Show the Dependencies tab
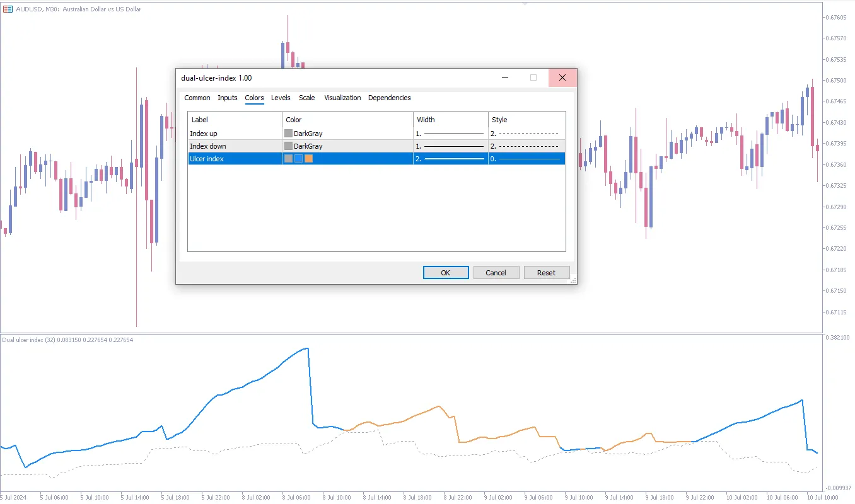 click(x=389, y=98)
